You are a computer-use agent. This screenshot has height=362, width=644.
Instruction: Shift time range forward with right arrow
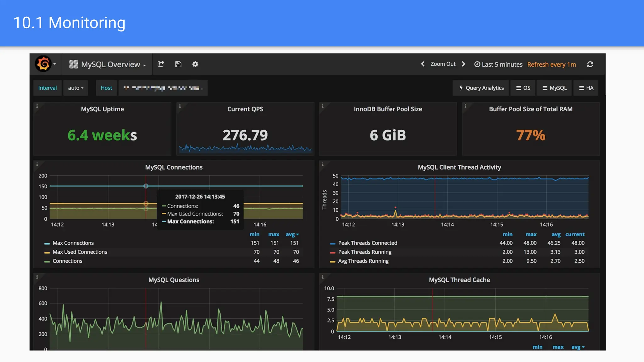tap(464, 64)
